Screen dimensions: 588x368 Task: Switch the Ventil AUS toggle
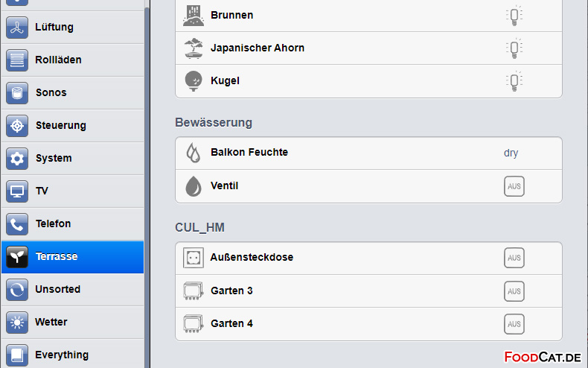click(x=514, y=186)
